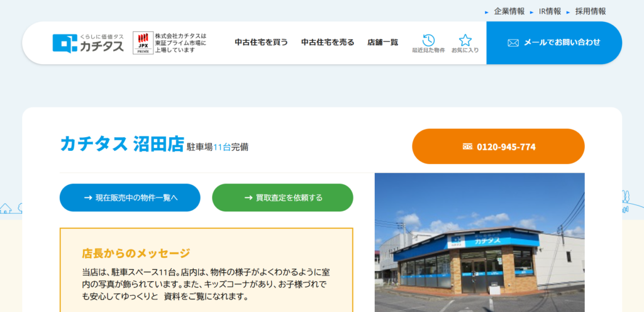Click 店長からのメッセージ heading
644x312 pixels.
(136, 253)
